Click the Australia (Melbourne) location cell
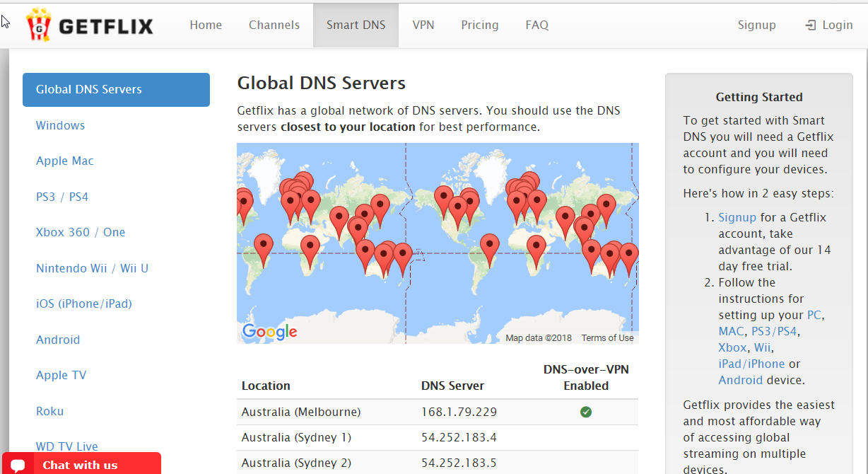The width and height of the screenshot is (868, 474). click(x=301, y=412)
